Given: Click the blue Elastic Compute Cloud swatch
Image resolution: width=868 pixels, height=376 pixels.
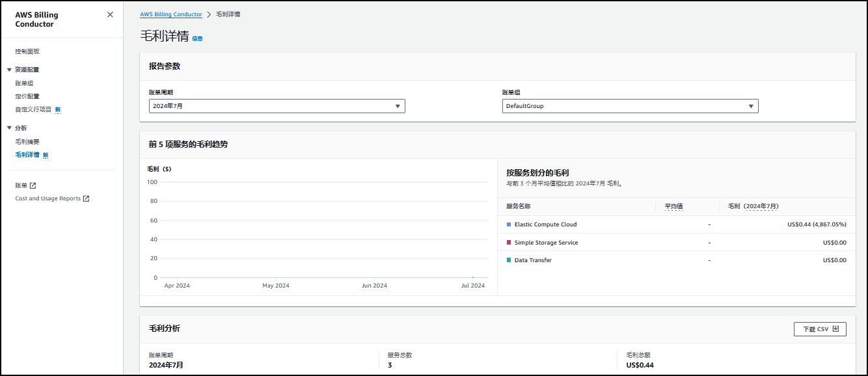Looking at the screenshot, I should coord(509,224).
